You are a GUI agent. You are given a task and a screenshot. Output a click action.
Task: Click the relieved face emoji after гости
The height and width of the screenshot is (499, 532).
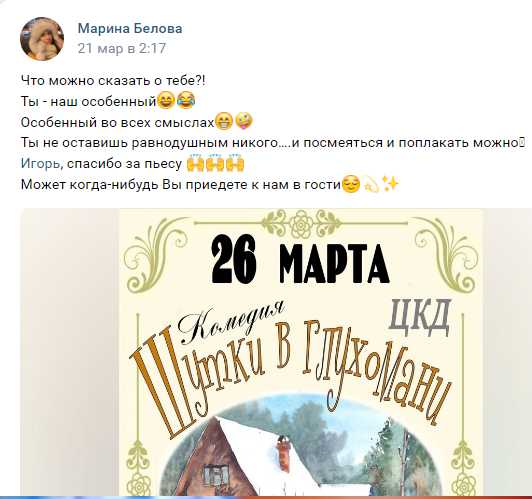350,184
